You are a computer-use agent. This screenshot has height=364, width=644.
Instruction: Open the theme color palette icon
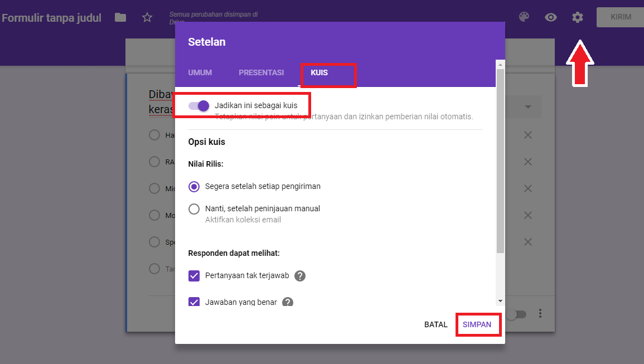(x=524, y=17)
